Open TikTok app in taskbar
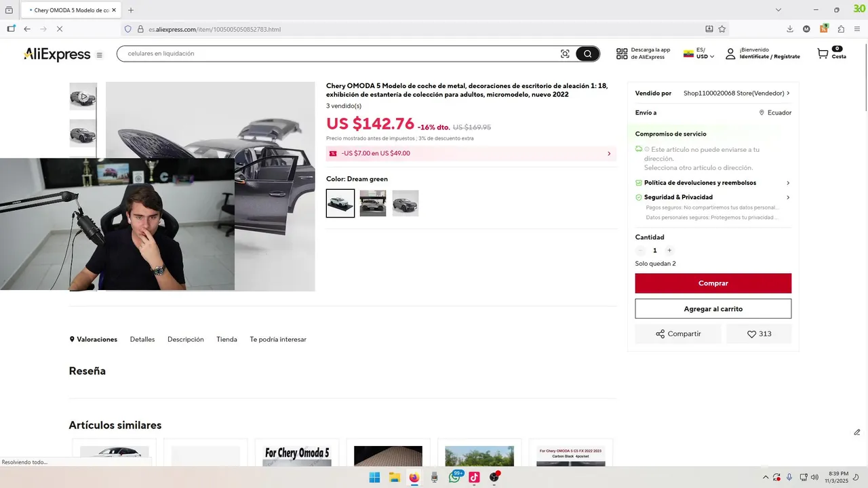This screenshot has height=488, width=868. [x=475, y=477]
